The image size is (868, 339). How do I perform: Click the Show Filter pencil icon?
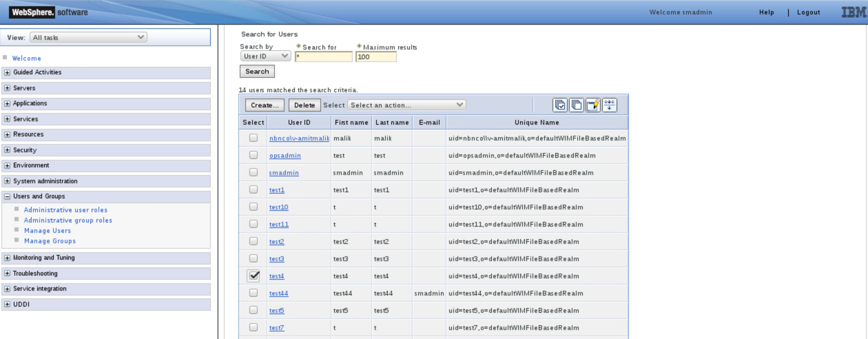tap(593, 105)
